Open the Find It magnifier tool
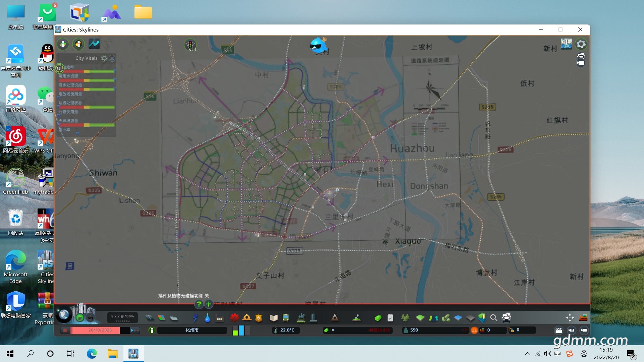This screenshot has height=362, width=644. (494, 318)
